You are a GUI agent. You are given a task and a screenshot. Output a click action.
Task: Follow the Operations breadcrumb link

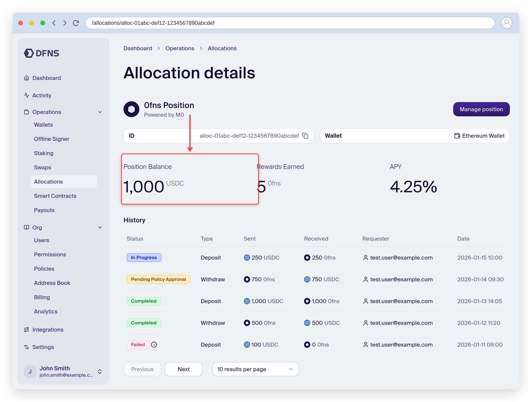tap(180, 48)
